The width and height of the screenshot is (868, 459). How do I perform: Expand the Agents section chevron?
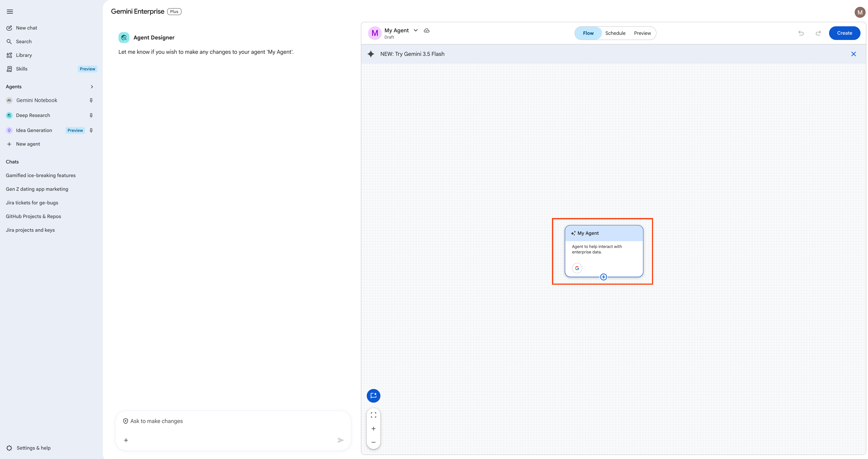click(x=92, y=87)
